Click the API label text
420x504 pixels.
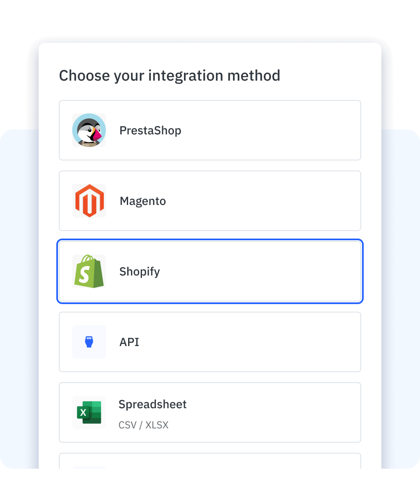point(129,342)
